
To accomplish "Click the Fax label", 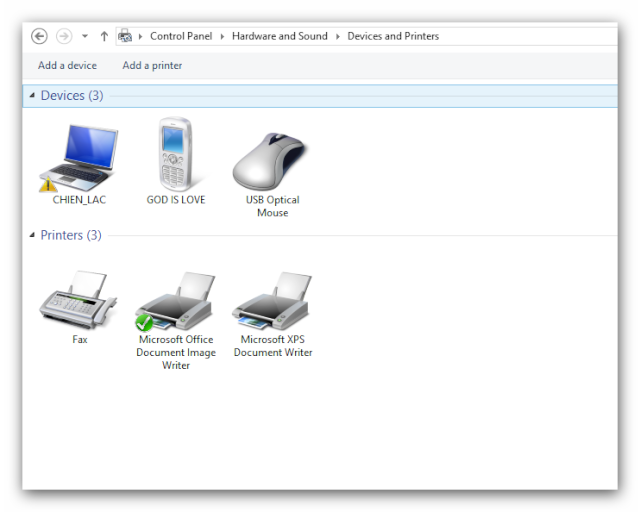I will pos(80,339).
